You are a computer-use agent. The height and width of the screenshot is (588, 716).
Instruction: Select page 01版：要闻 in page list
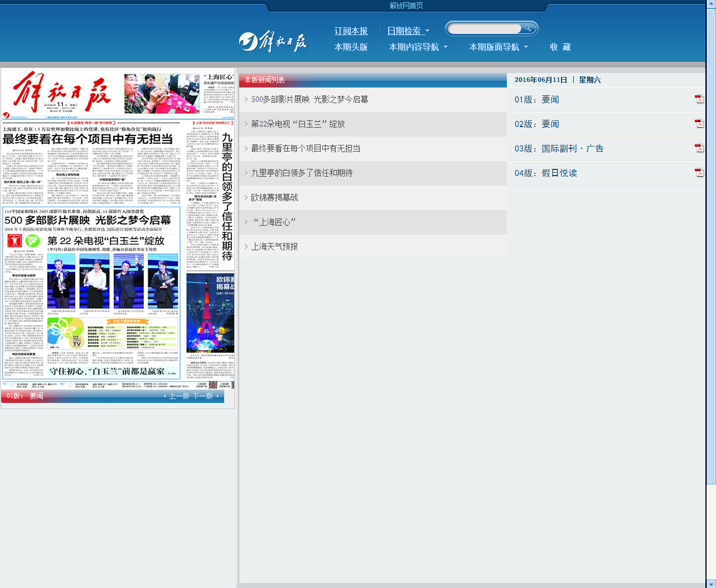click(x=536, y=99)
